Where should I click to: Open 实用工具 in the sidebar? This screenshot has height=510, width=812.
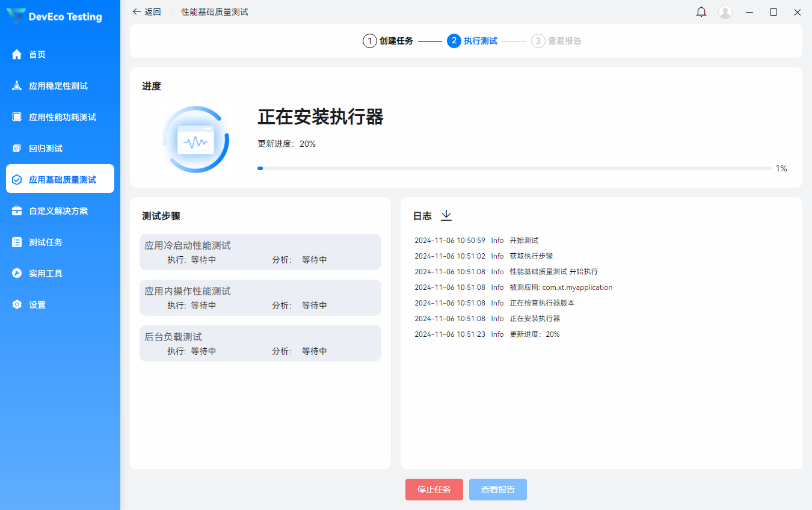(x=60, y=274)
